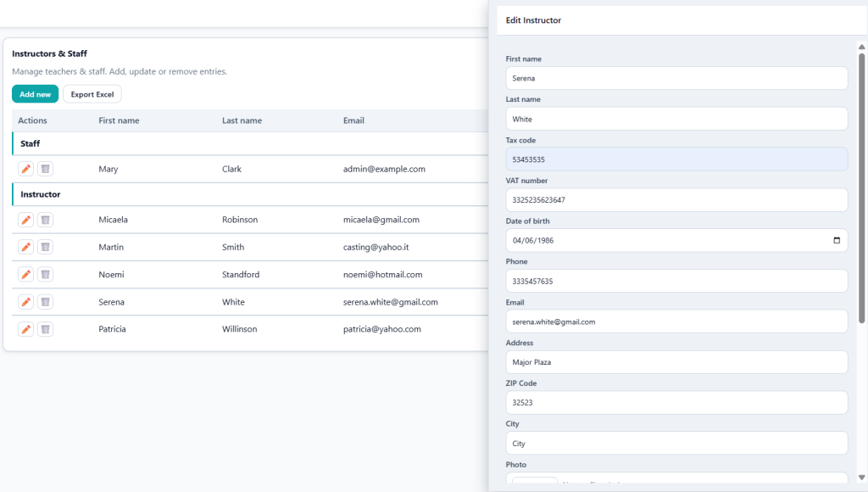This screenshot has height=492, width=868.
Task: Click the Add new button
Action: 34,94
